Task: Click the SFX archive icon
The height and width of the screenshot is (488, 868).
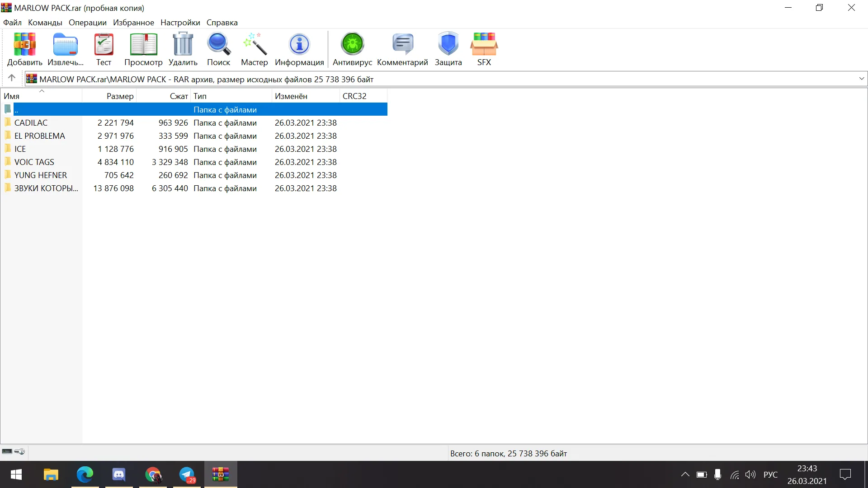Action: pyautogui.click(x=484, y=49)
